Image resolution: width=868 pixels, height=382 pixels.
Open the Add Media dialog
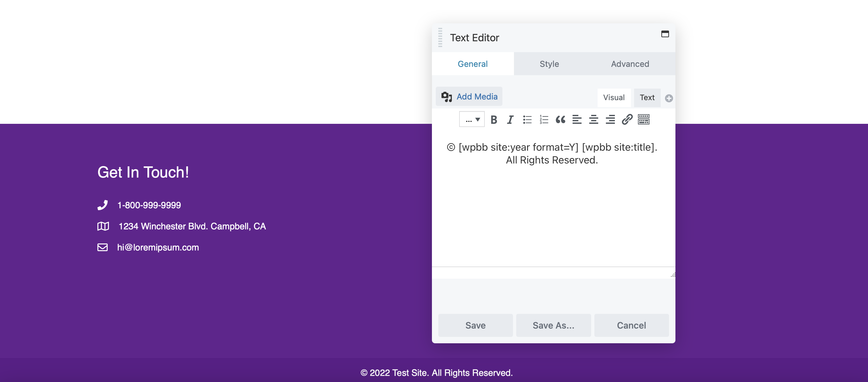469,96
